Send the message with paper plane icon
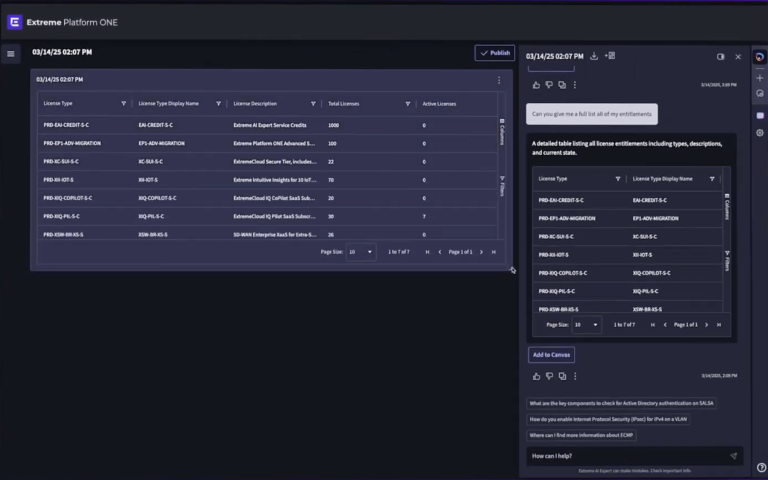This screenshot has width=768, height=480. (x=733, y=456)
